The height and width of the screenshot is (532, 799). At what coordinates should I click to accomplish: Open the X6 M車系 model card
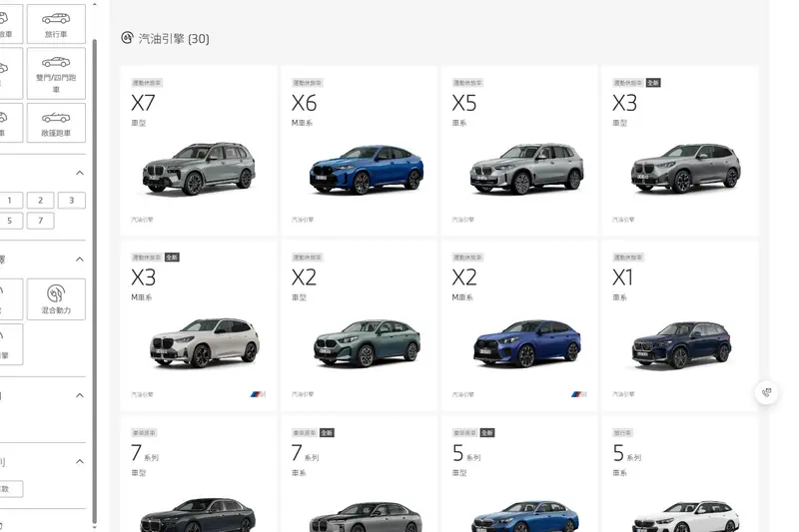point(360,151)
